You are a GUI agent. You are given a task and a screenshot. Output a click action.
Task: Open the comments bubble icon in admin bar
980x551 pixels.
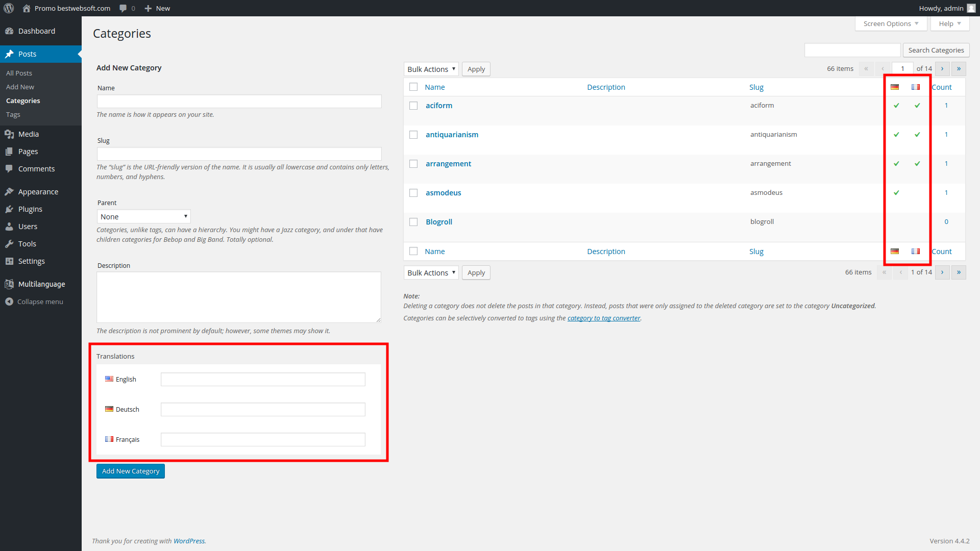point(123,8)
